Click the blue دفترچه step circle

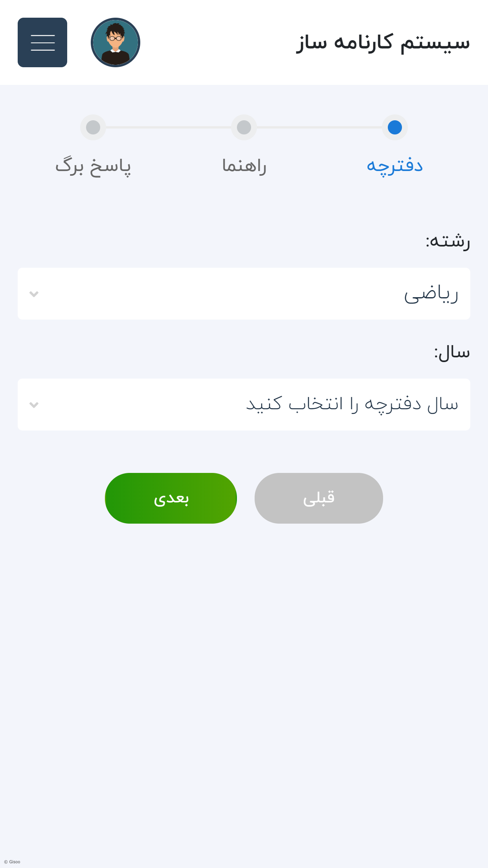point(394,127)
